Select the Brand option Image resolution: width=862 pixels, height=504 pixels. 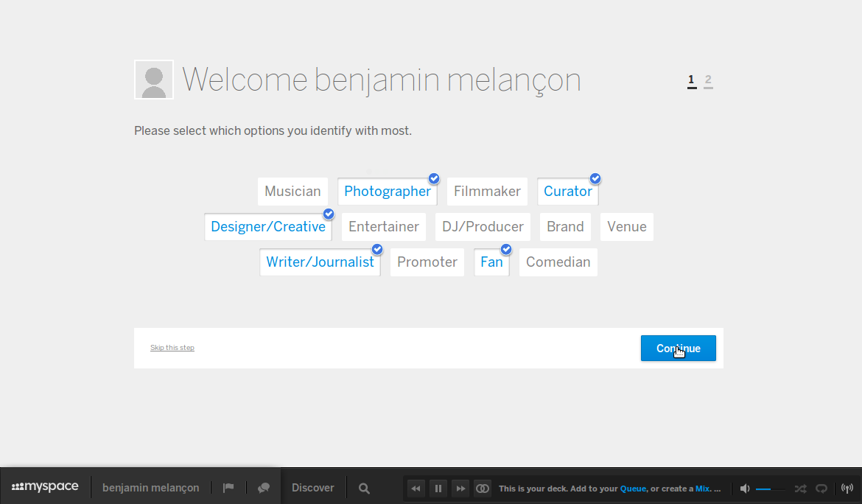[565, 227]
